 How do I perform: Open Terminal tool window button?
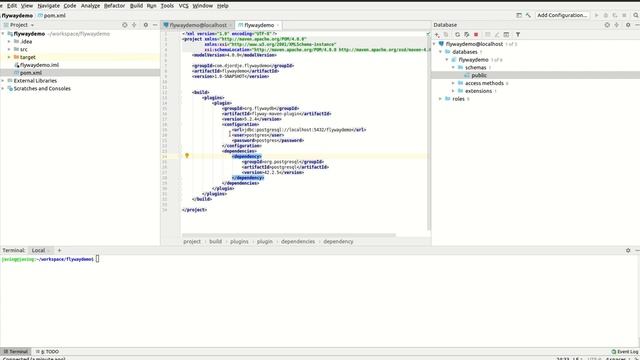click(x=16, y=351)
